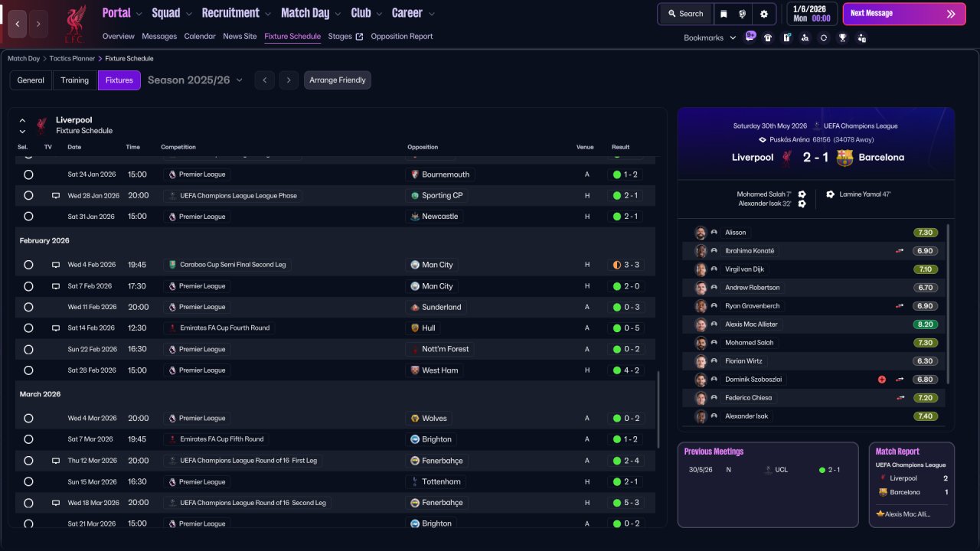
Task: Open the world globe icon in top bar
Action: [x=743, y=14]
